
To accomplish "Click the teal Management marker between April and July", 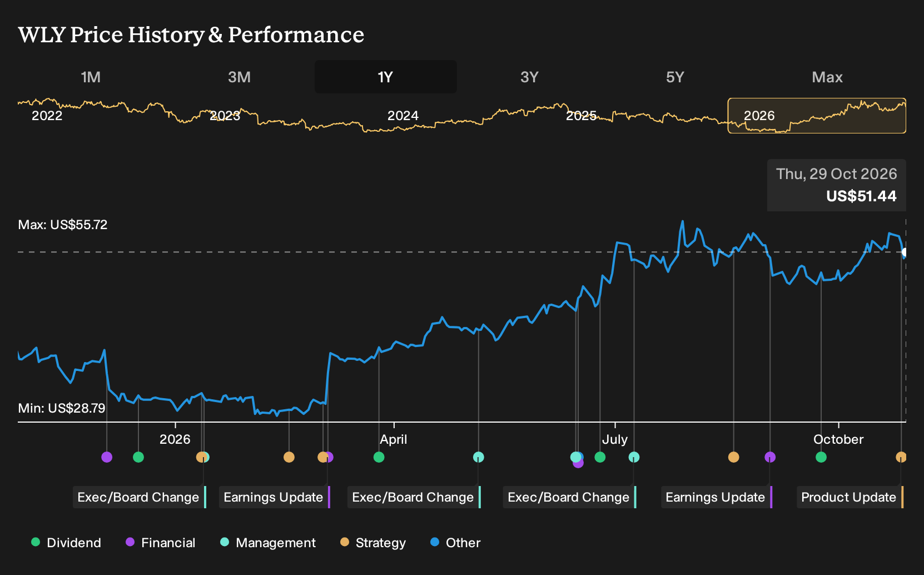I will [x=478, y=457].
